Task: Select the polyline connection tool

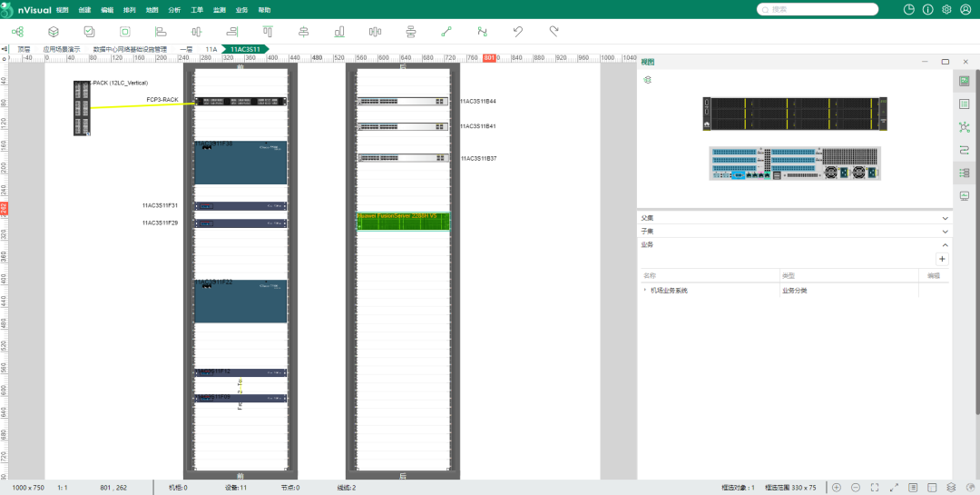Action: [x=482, y=31]
